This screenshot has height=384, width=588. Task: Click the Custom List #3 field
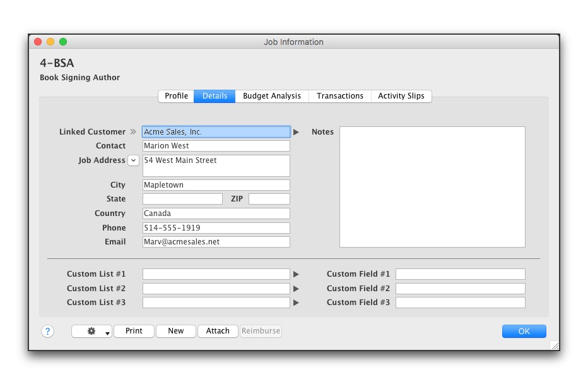coord(216,303)
